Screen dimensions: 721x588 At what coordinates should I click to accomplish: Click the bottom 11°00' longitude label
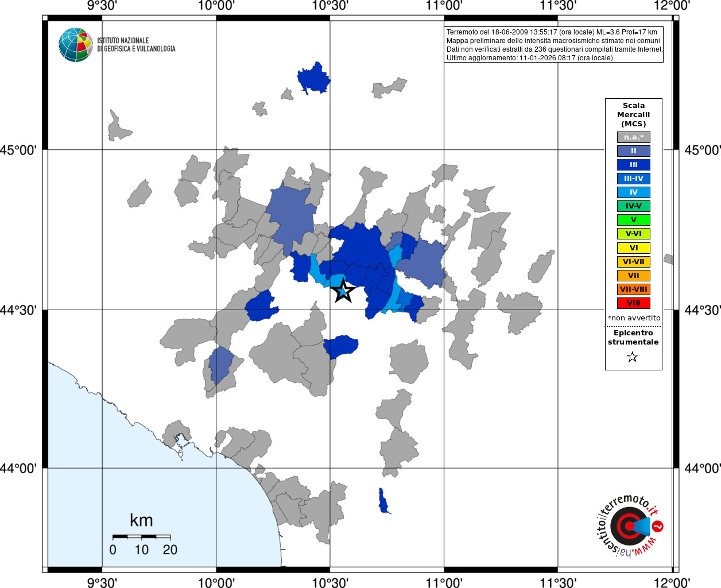pos(444,582)
